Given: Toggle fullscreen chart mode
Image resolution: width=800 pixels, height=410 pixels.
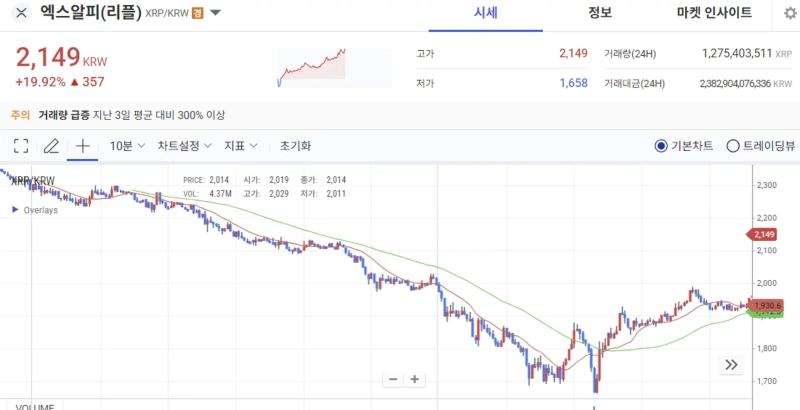Looking at the screenshot, I should pos(21,146).
